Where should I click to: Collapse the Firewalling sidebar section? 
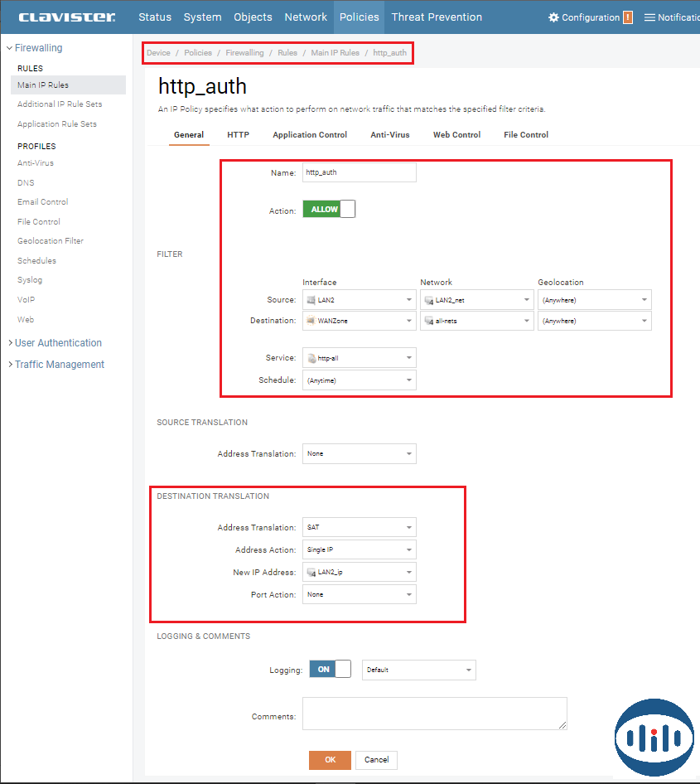(9, 48)
